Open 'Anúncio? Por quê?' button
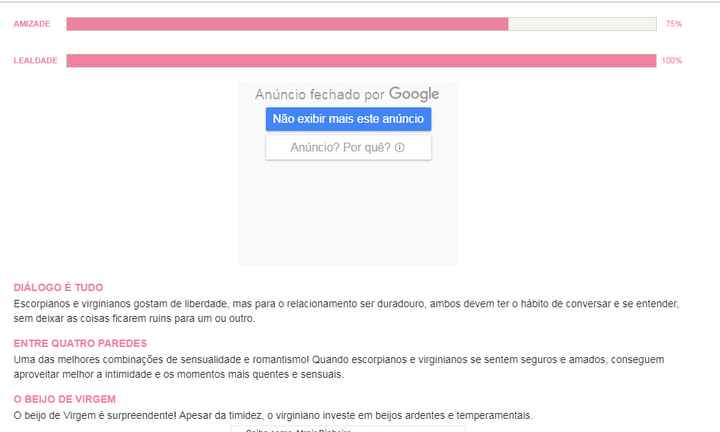The image size is (720, 432). (x=348, y=148)
